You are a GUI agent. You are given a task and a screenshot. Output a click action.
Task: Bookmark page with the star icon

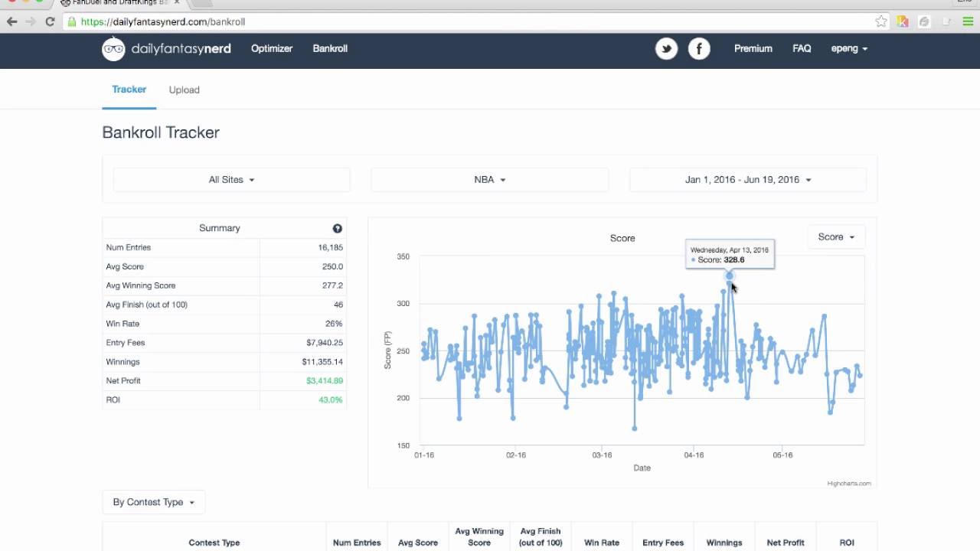click(881, 21)
